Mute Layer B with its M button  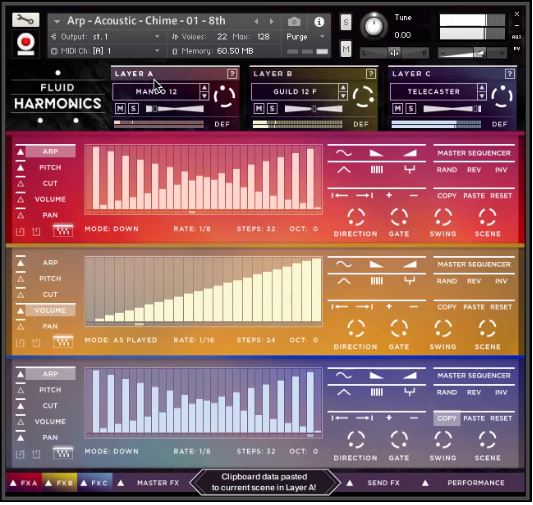coord(259,108)
